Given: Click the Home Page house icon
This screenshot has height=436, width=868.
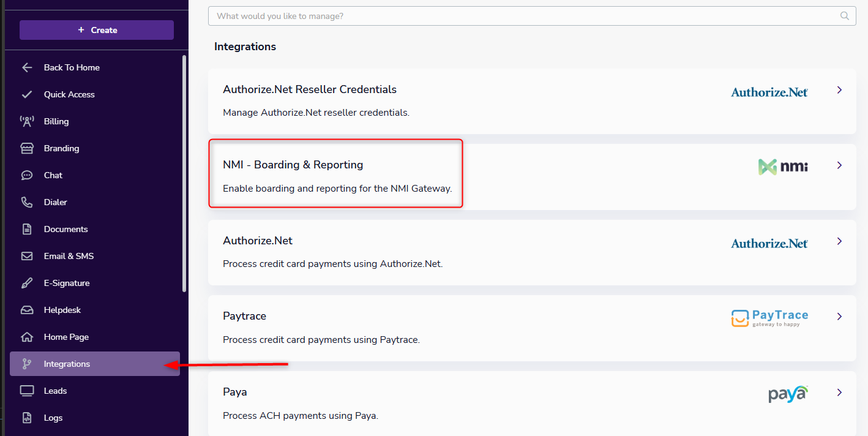Looking at the screenshot, I should [x=27, y=337].
